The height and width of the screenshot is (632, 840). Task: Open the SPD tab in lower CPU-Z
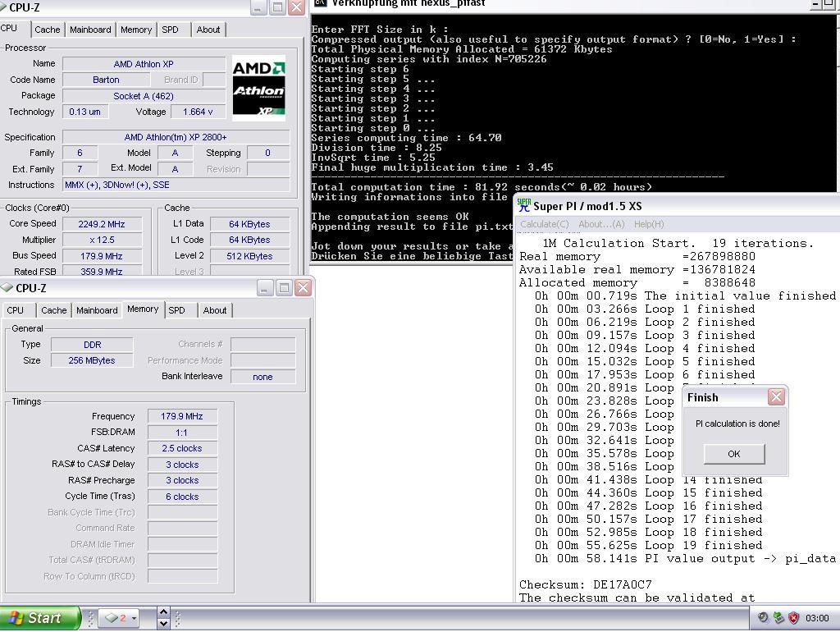click(x=177, y=309)
